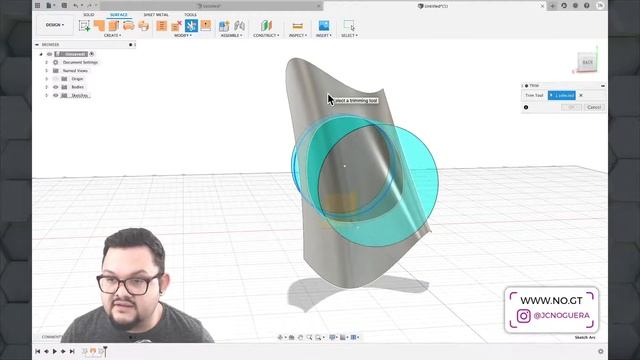Switch to the SURFACE tab

point(119,15)
